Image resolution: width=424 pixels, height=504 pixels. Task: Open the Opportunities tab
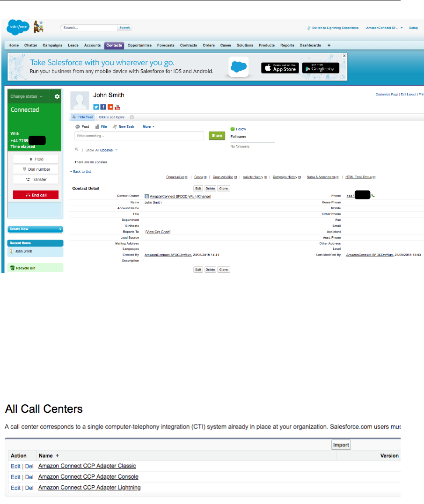pos(139,45)
